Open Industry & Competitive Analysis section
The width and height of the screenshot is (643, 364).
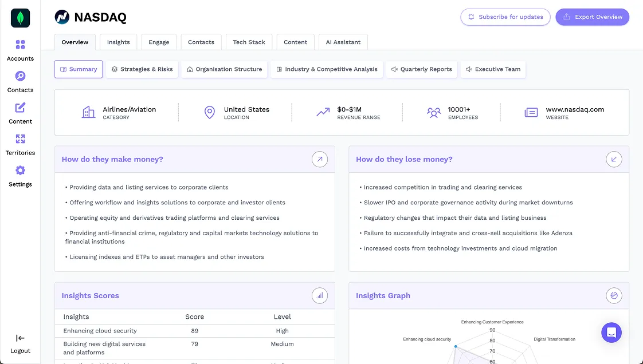click(327, 69)
